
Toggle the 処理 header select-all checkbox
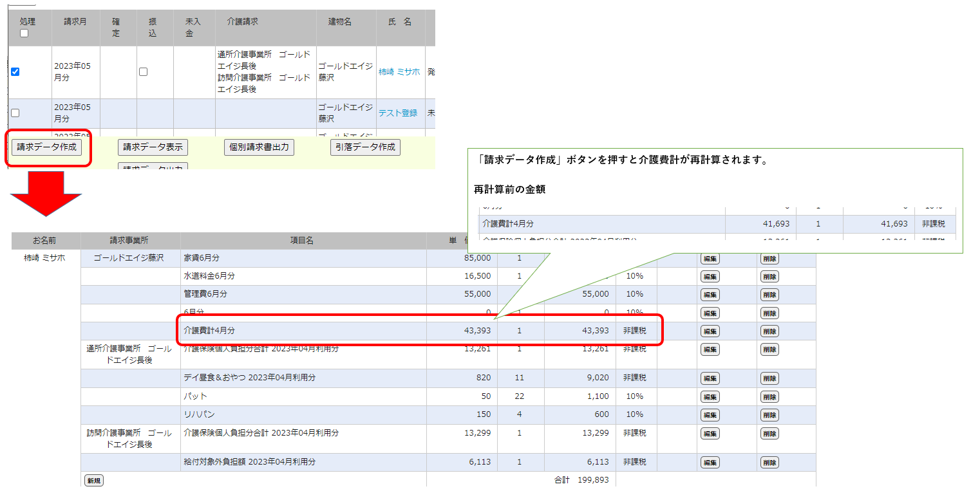(24, 33)
